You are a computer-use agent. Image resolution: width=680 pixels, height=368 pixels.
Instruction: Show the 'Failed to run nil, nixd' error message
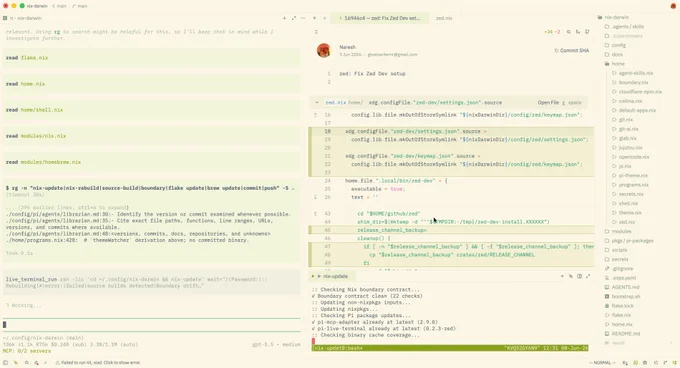point(98,363)
